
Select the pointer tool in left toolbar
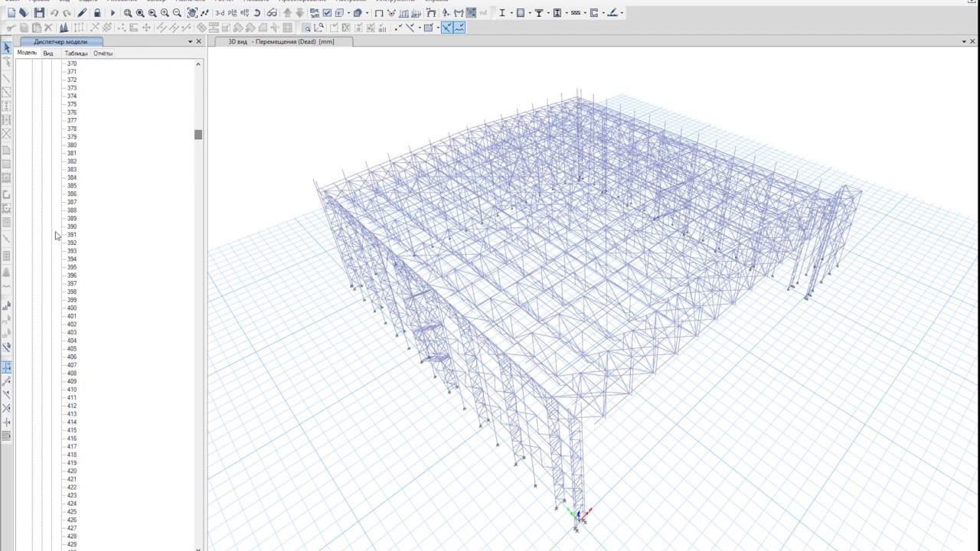click(7, 48)
